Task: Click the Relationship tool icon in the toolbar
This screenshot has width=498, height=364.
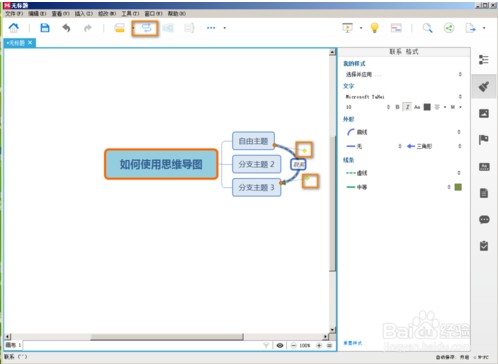Action: [146, 28]
